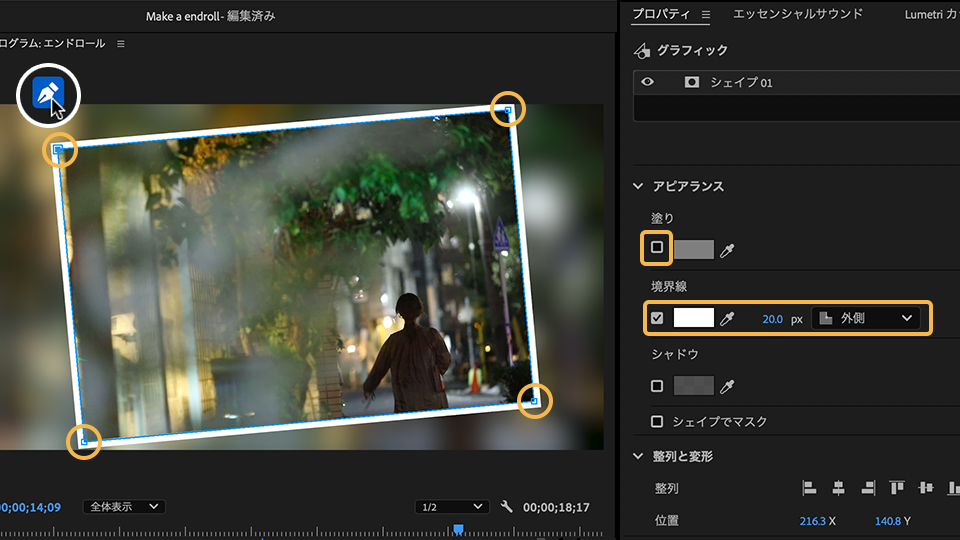
Task: Open the 外側 stroke position dropdown
Action: click(865, 318)
